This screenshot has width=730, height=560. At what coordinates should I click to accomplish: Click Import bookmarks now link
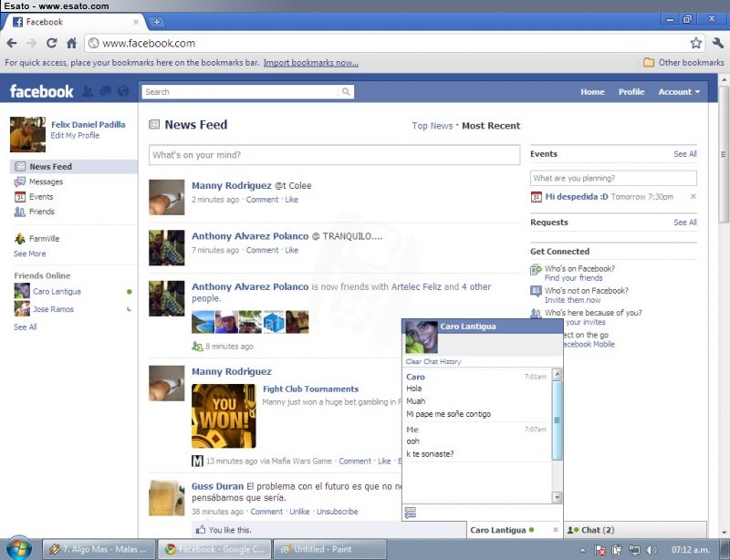point(310,63)
